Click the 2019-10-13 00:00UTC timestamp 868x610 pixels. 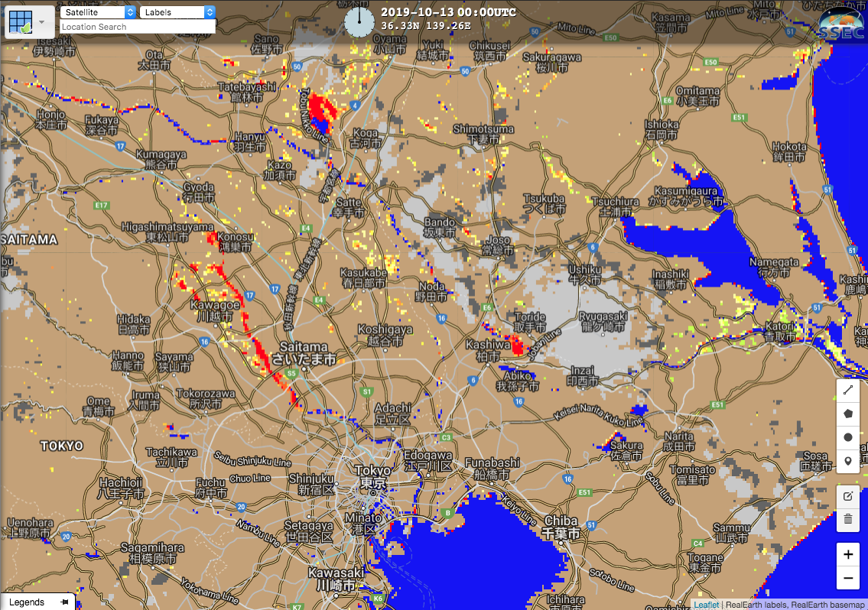pyautogui.click(x=436, y=12)
